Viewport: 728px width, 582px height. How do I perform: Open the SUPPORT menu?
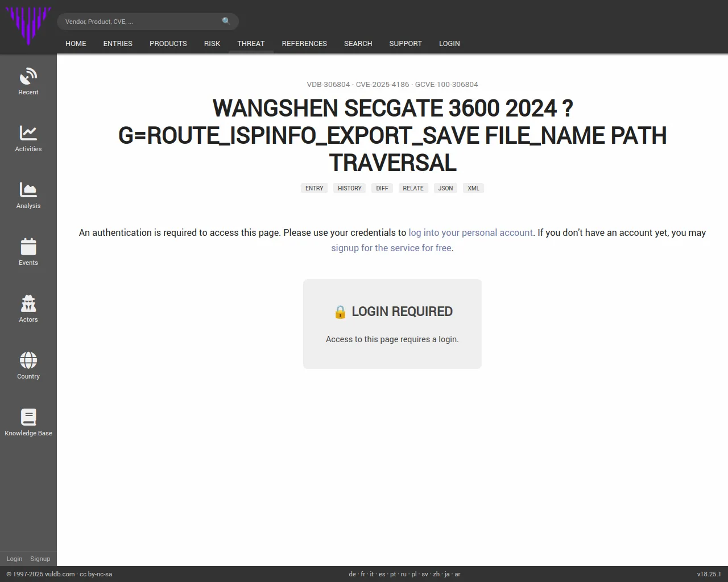click(406, 43)
